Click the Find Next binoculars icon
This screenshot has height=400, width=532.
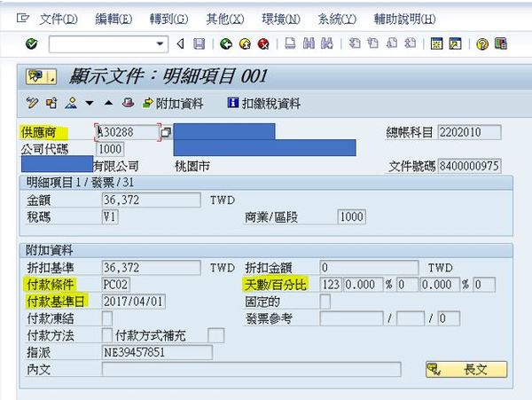click(327, 43)
